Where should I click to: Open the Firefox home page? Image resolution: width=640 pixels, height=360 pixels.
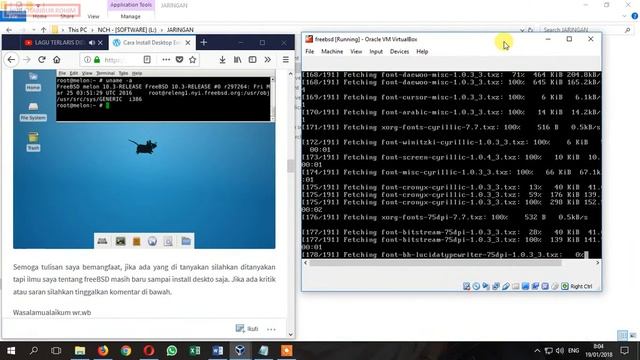[x=57, y=60]
